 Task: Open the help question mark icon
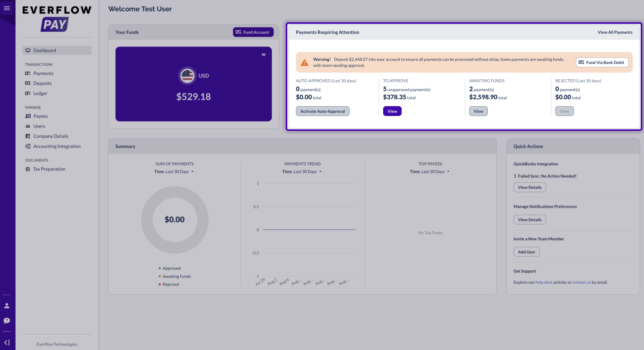[7, 320]
